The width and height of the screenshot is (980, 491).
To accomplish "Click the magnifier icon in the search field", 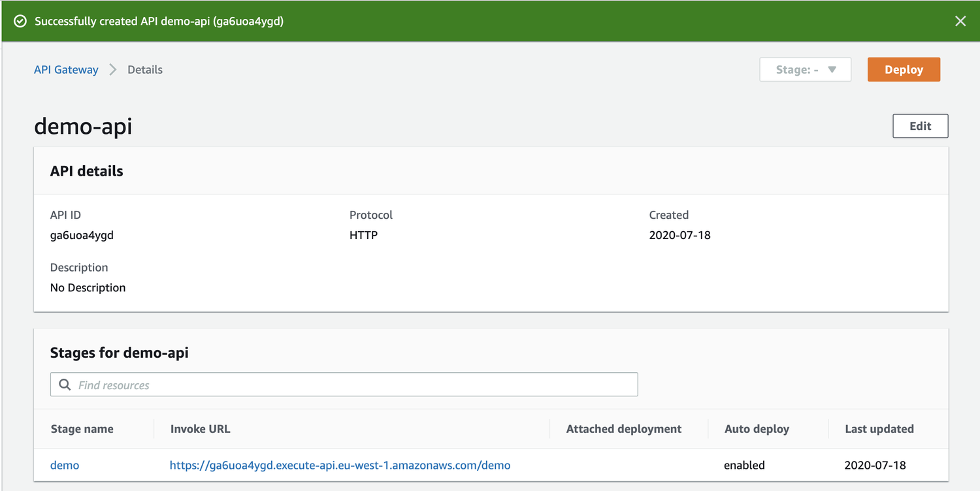I will click(64, 385).
